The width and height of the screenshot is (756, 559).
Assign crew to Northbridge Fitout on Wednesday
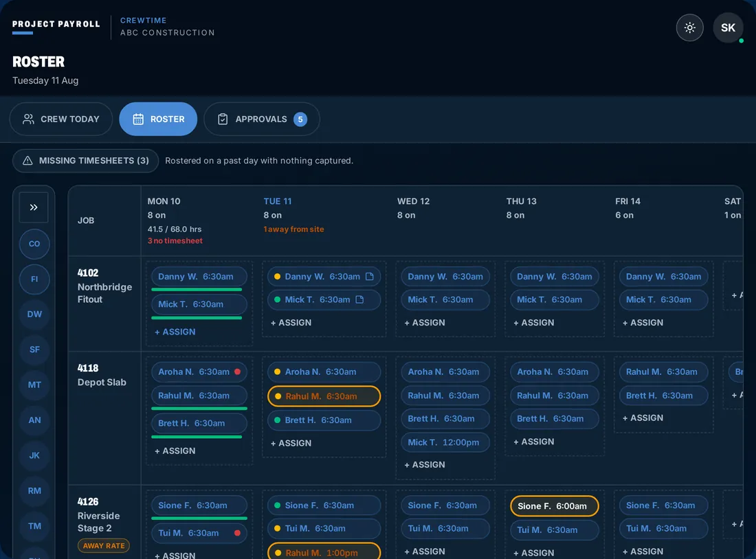coord(424,322)
